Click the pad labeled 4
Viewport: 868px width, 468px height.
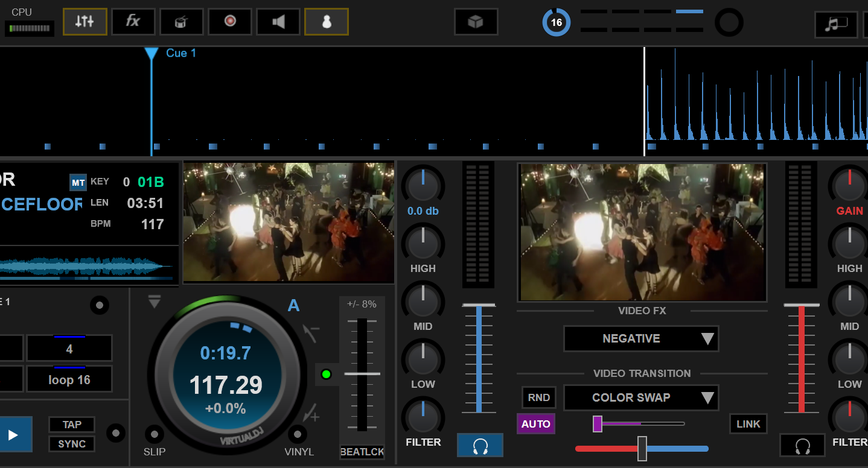click(69, 349)
